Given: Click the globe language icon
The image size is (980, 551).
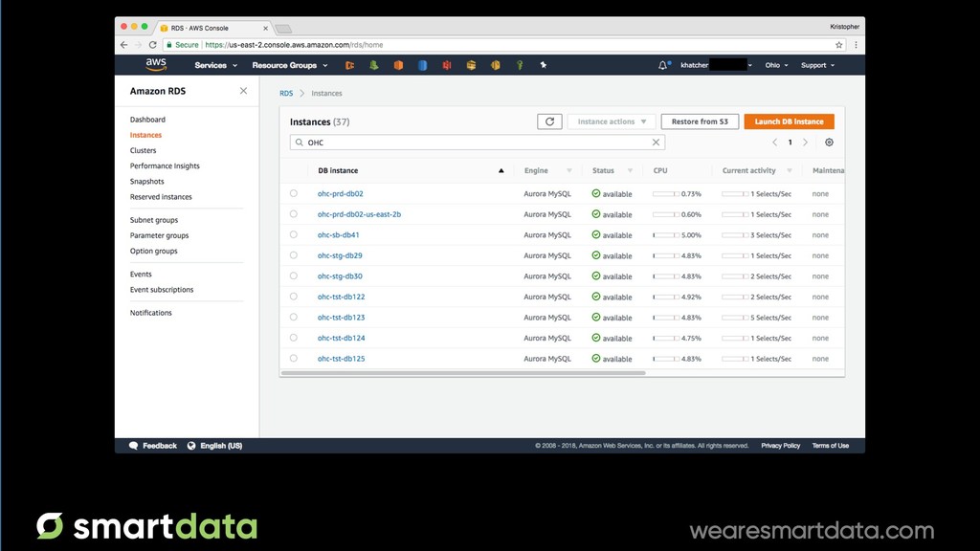Looking at the screenshot, I should click(191, 446).
